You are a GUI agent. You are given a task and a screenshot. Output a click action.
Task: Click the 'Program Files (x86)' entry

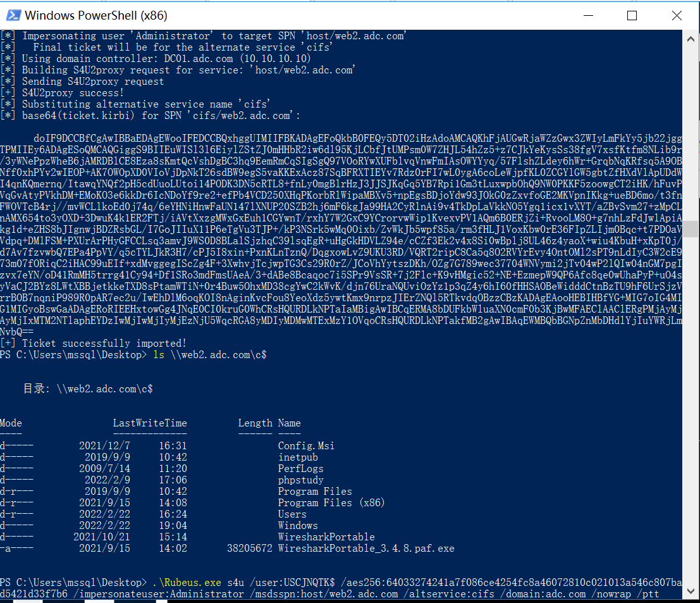click(x=331, y=503)
